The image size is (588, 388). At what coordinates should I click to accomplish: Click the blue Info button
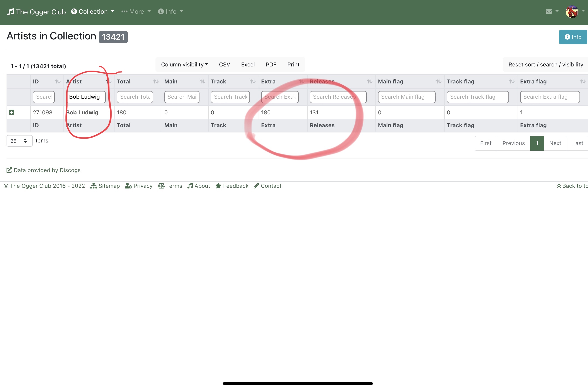573,37
